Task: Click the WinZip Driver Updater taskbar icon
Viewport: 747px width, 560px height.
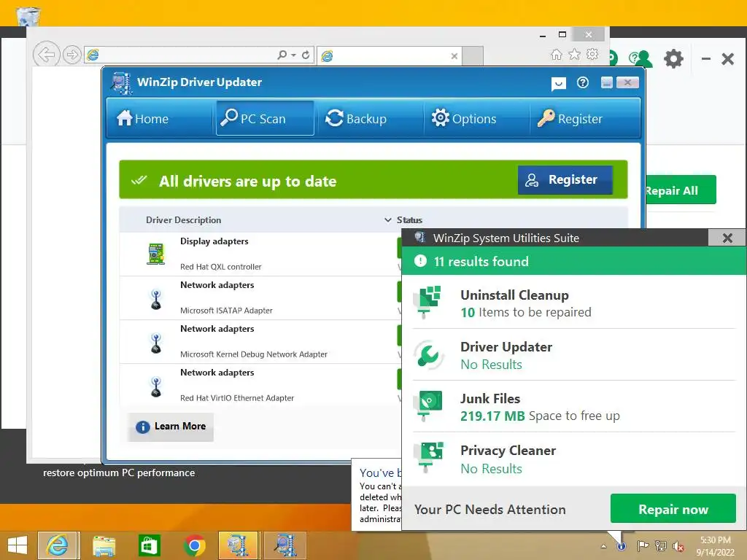Action: tap(285, 545)
